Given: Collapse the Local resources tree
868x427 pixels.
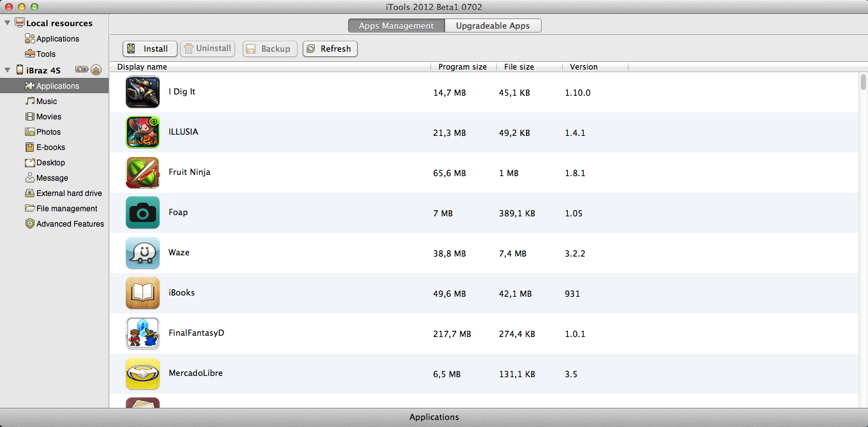Looking at the screenshot, I should pyautogui.click(x=7, y=23).
